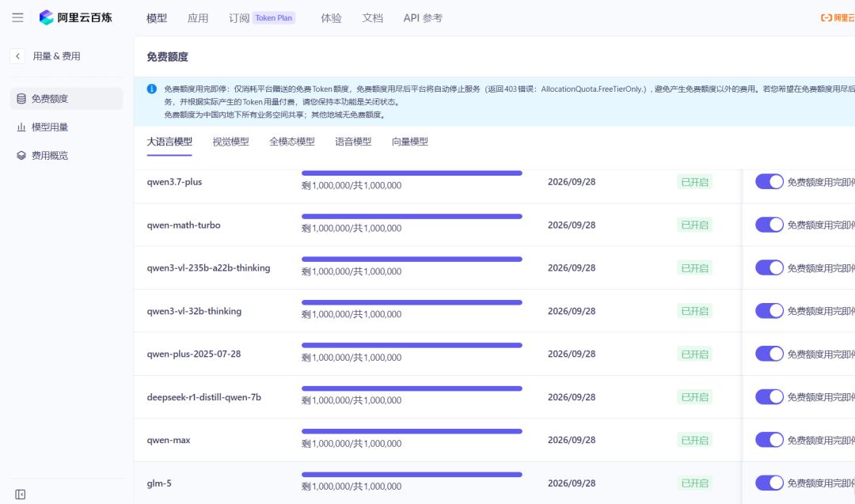Toggle free-quota stop for qwen-plus-2025-07-28
The height and width of the screenshot is (504, 855).
pos(769,354)
